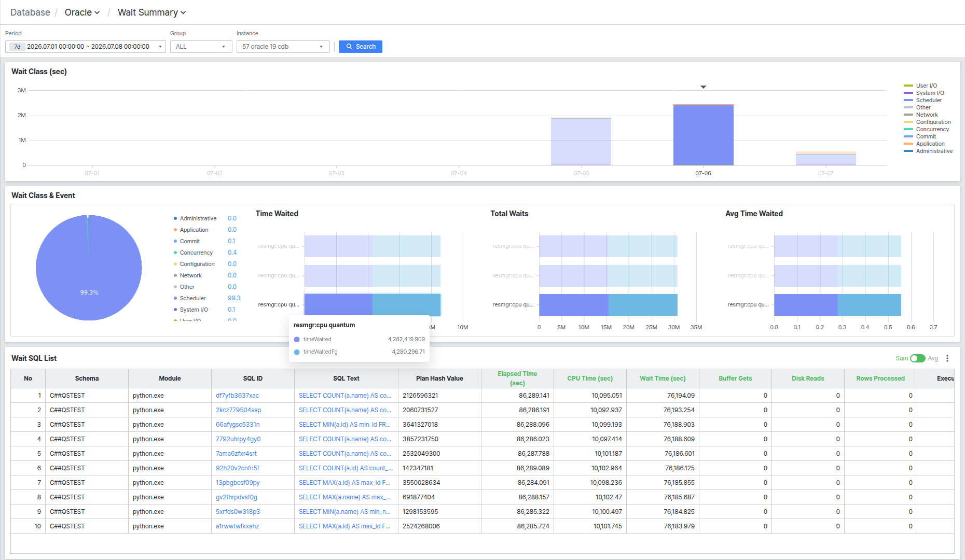This screenshot has height=560, width=965.
Task: Open SQL ID df7yfb3637xac link
Action: coord(237,396)
